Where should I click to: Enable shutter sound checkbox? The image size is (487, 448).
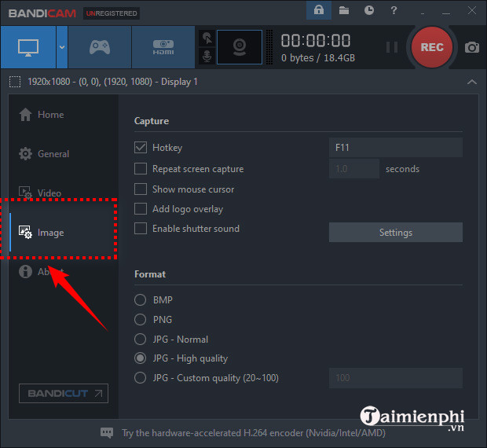tap(141, 229)
